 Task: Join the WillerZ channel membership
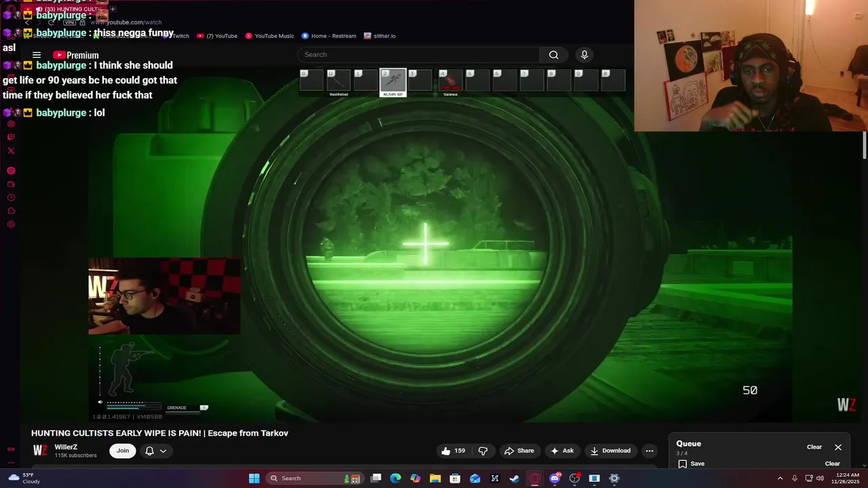[123, 451]
